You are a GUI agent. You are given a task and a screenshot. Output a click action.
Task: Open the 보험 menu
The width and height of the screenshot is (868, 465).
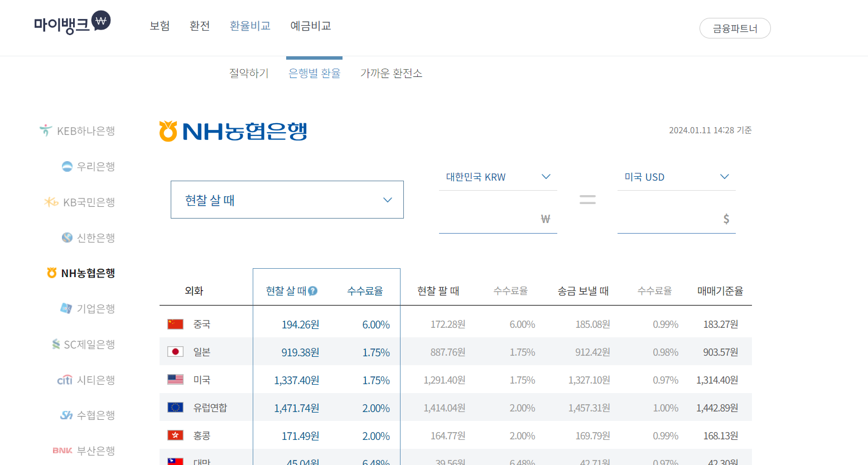click(x=160, y=26)
